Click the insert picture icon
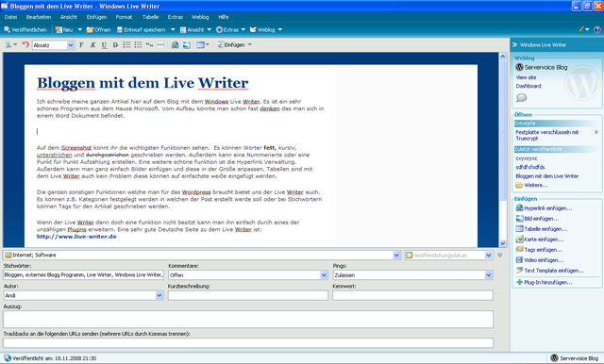 click(187, 45)
